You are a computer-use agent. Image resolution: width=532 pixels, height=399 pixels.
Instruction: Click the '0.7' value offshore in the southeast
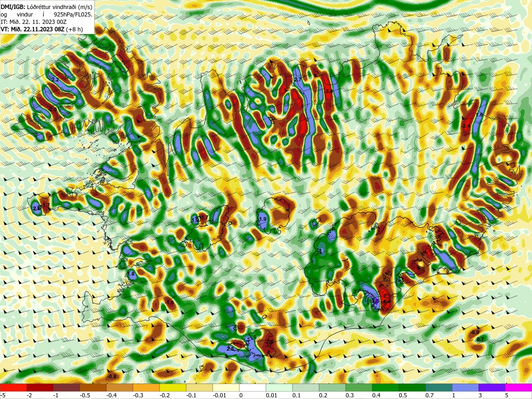480,339
